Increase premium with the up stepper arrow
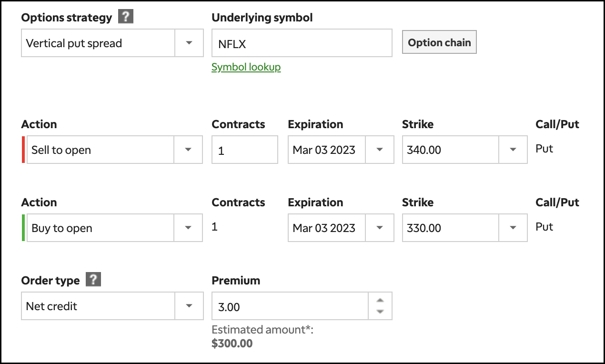The height and width of the screenshot is (364, 605). point(380,301)
